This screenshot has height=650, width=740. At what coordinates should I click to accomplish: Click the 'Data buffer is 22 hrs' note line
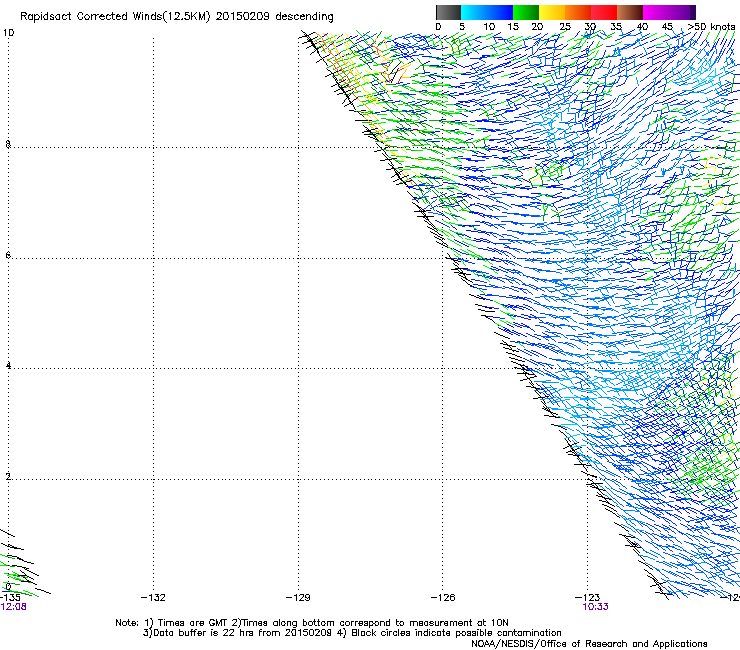(x=352, y=633)
